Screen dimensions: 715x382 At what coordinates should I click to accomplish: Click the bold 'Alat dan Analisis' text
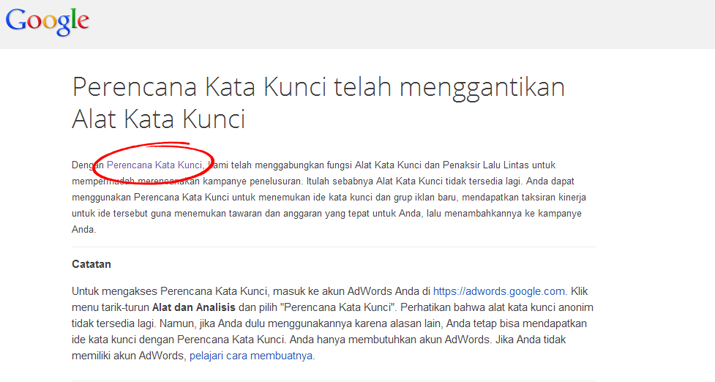194,307
